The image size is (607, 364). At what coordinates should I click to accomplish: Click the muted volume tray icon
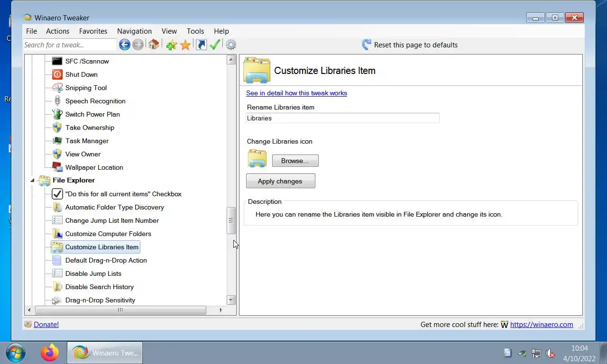tap(551, 353)
